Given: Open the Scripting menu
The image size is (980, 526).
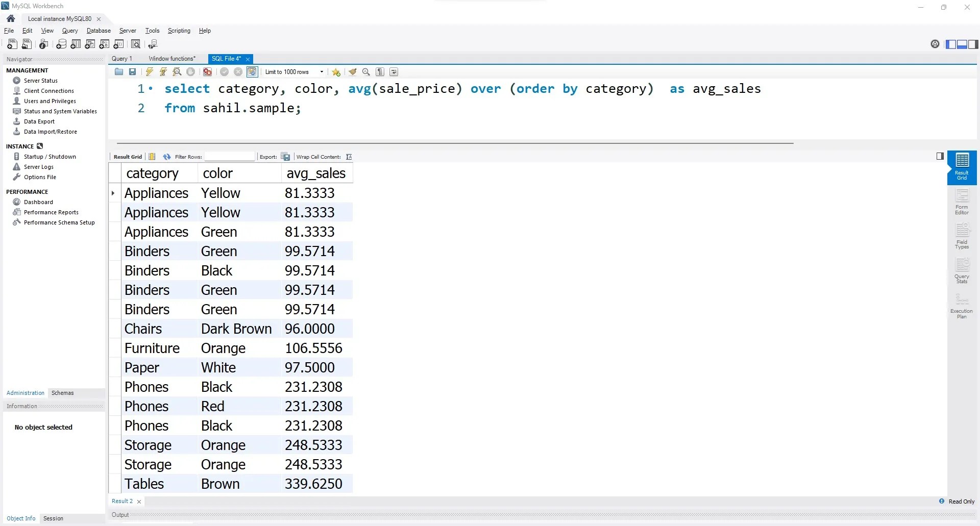Looking at the screenshot, I should (x=179, y=31).
